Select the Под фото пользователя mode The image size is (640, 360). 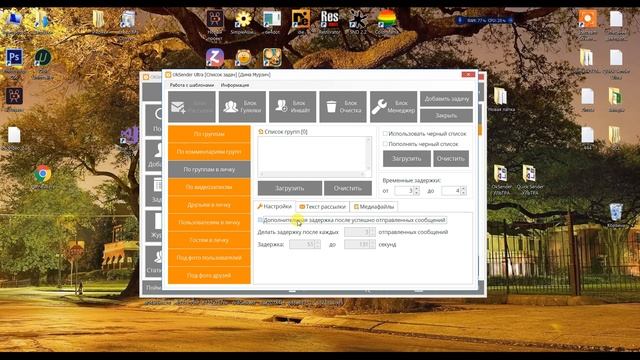[x=209, y=258]
